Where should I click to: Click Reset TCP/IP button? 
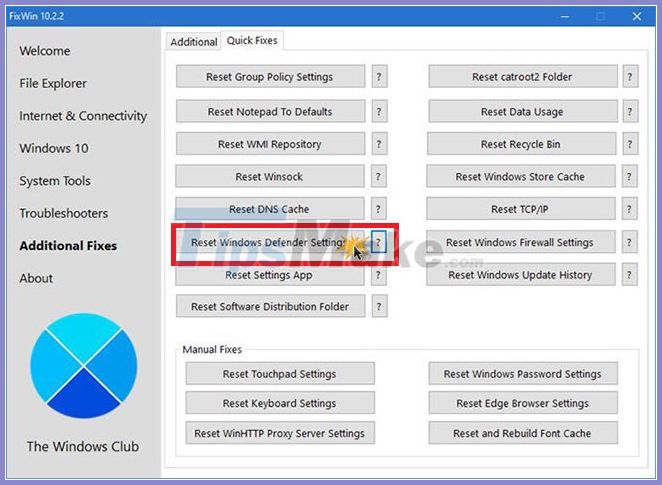click(x=521, y=209)
